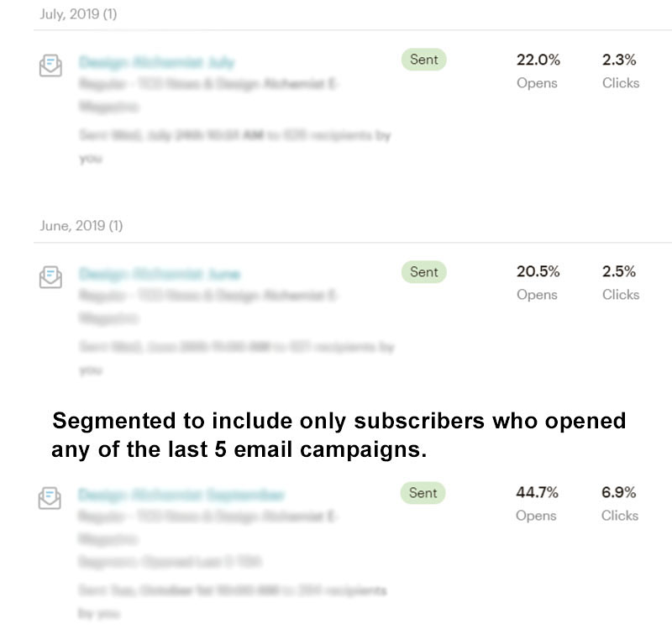
Task: Open the July campaign title link
Action: [x=157, y=62]
